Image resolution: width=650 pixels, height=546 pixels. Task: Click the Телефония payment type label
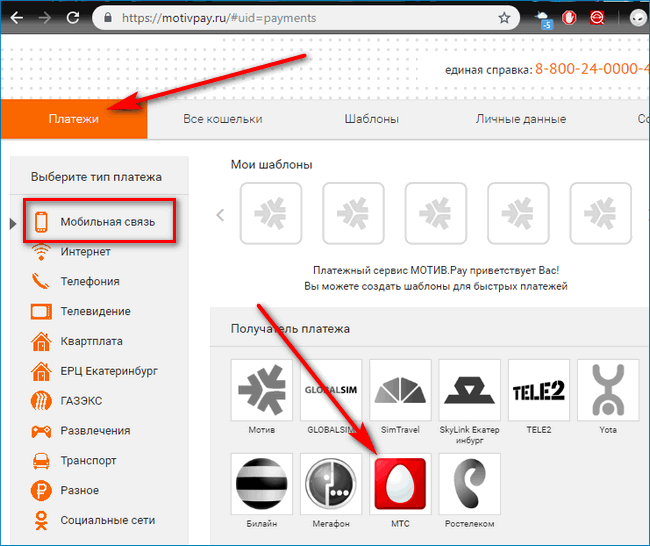click(90, 281)
